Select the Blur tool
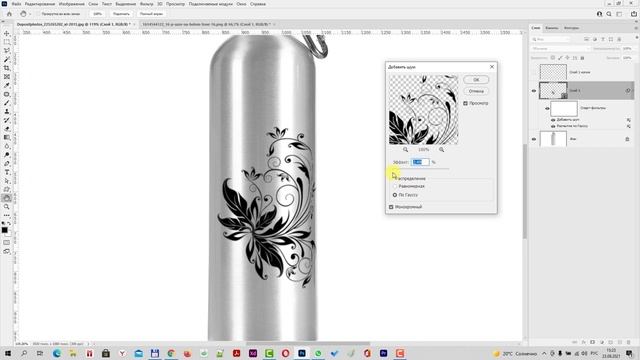 (7, 146)
